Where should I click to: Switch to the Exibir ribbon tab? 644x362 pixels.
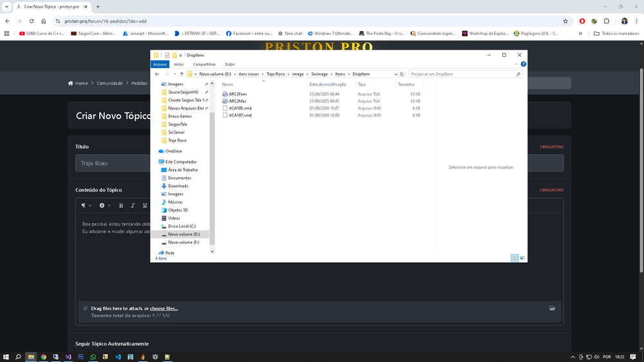coord(230,64)
